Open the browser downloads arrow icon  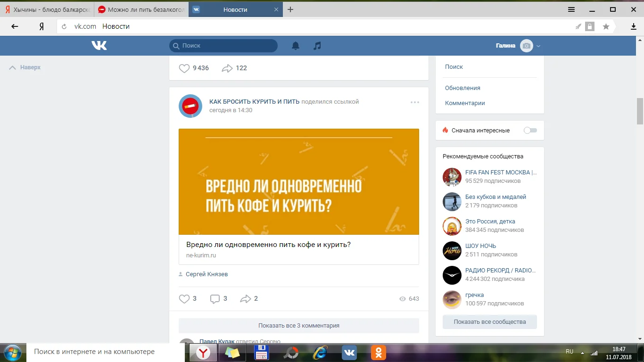634,27
